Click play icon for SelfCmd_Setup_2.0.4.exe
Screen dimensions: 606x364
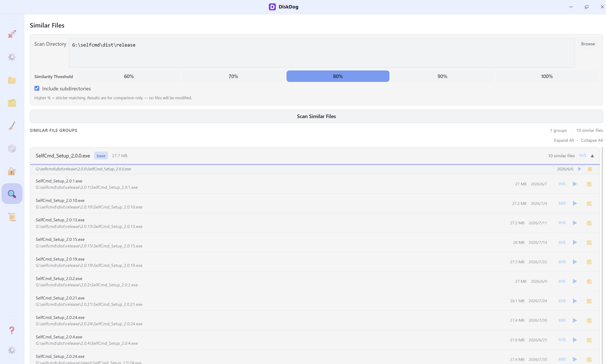click(x=575, y=340)
